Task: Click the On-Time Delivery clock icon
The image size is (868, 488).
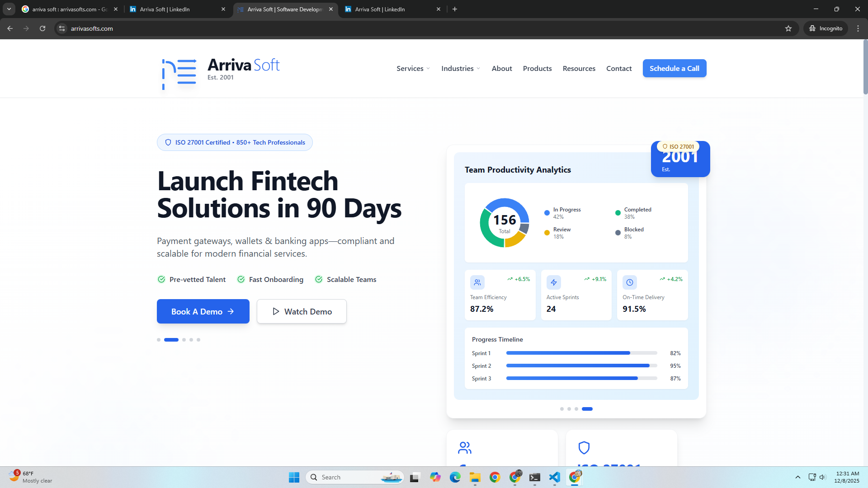Action: [x=630, y=282]
